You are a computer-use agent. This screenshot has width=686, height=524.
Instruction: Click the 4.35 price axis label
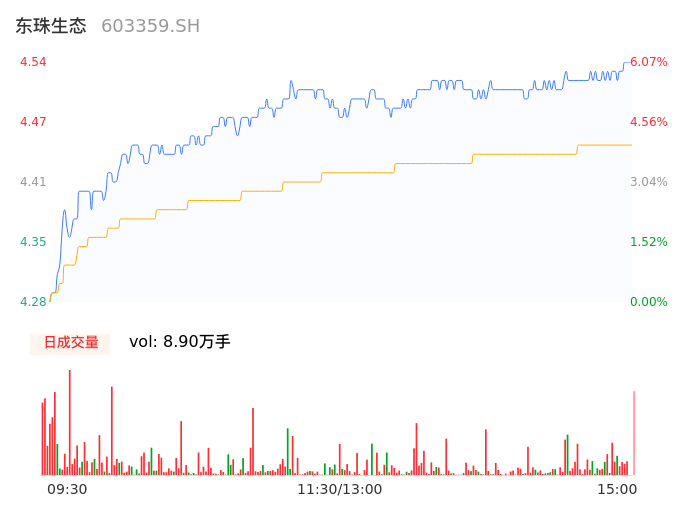(33, 242)
